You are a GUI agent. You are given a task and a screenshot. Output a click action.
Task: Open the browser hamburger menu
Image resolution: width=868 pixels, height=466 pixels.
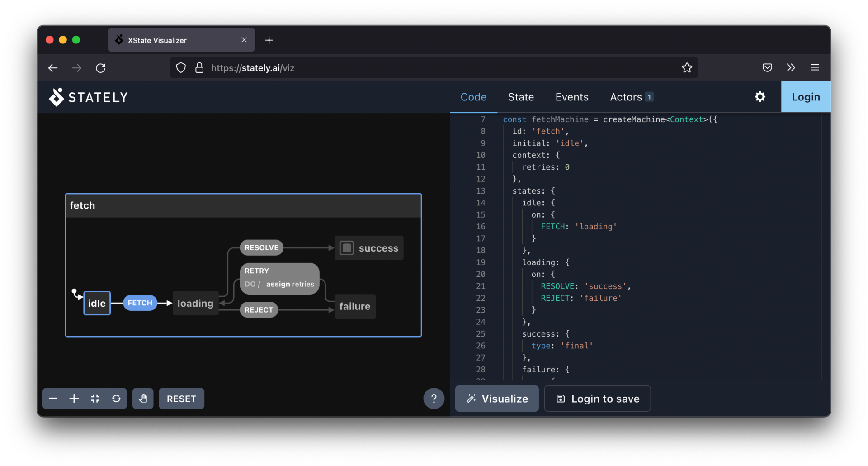pyautogui.click(x=815, y=68)
